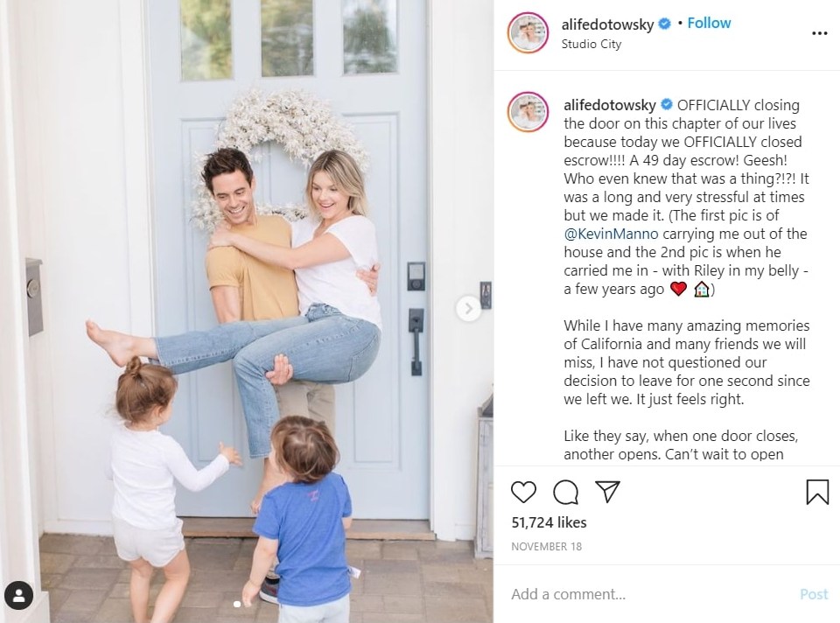This screenshot has height=623, width=840.
Task: Like the post with heart icon
Action: [x=523, y=492]
